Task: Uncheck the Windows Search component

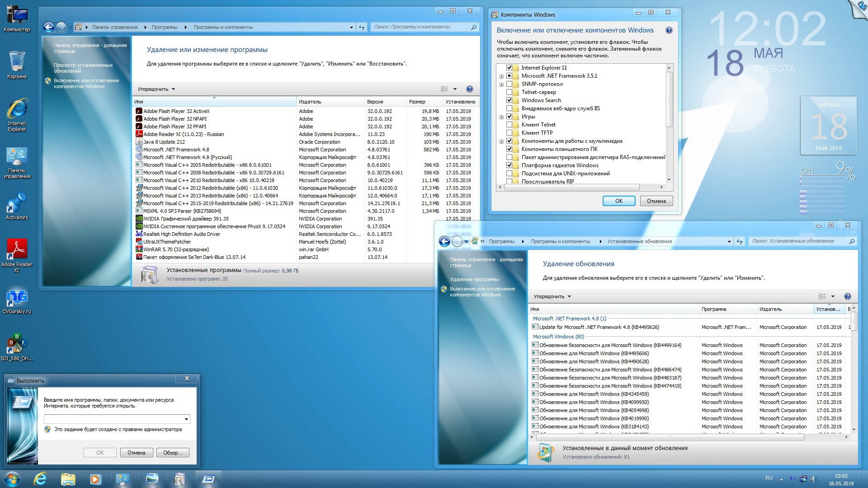Action: 509,100
